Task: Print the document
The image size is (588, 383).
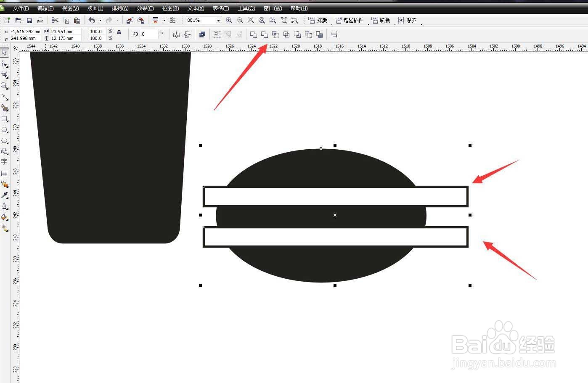Action: pos(40,20)
